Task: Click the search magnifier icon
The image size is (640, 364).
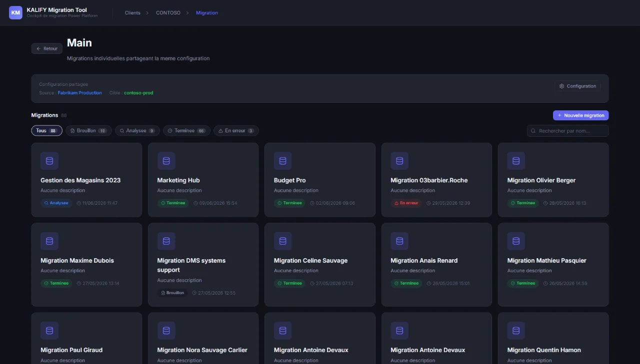Action: click(x=534, y=131)
